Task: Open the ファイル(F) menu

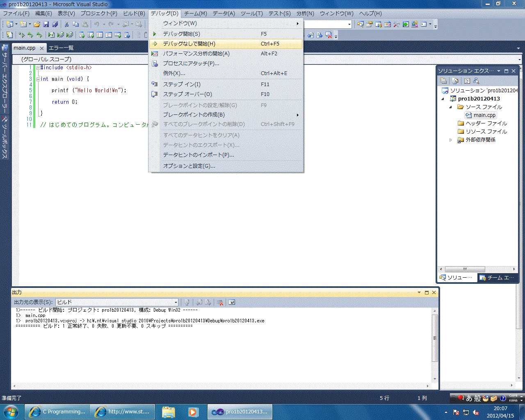Action: coord(16,14)
